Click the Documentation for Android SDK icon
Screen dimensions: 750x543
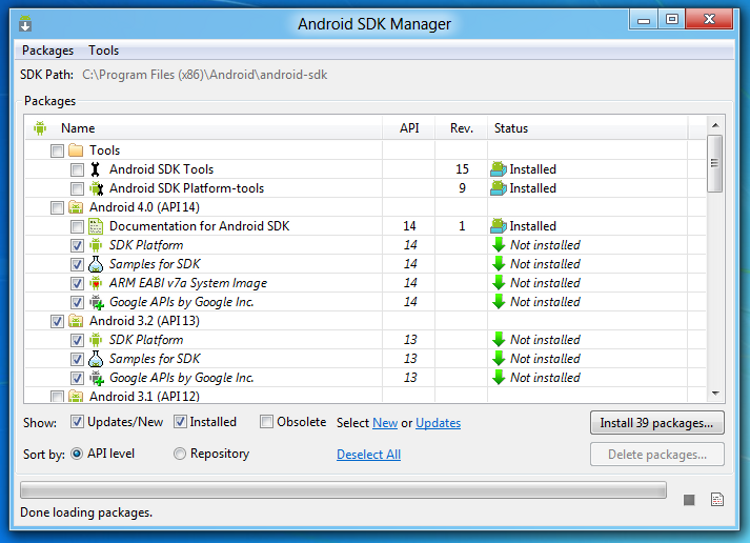[96, 226]
